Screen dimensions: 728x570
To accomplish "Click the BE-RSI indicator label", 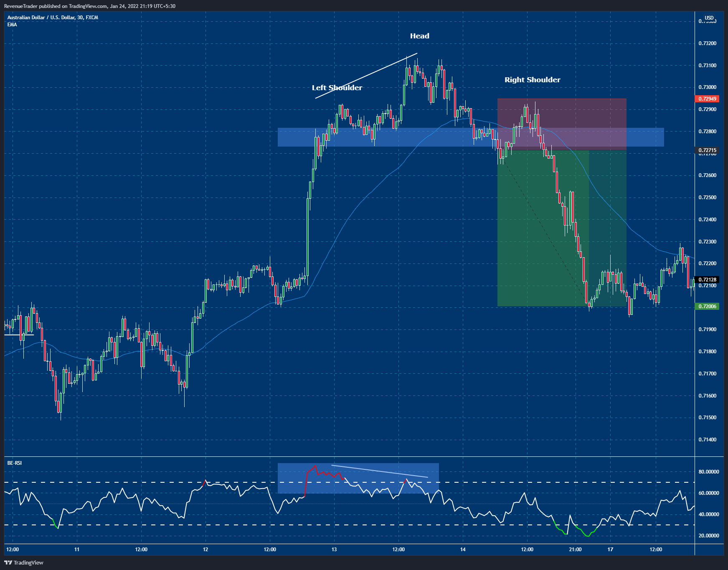I will pyautogui.click(x=15, y=463).
